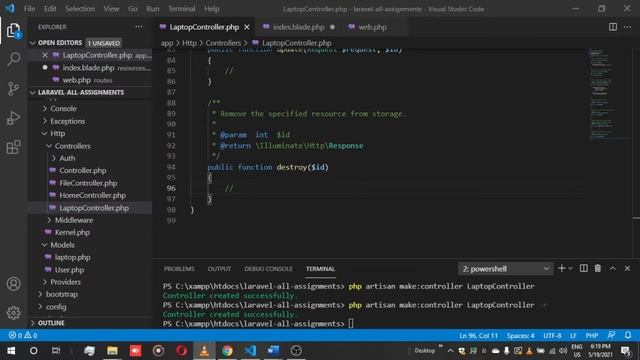The width and height of the screenshot is (640, 360).
Task: Open File Explorer from the taskbar
Action: click(x=112, y=351)
